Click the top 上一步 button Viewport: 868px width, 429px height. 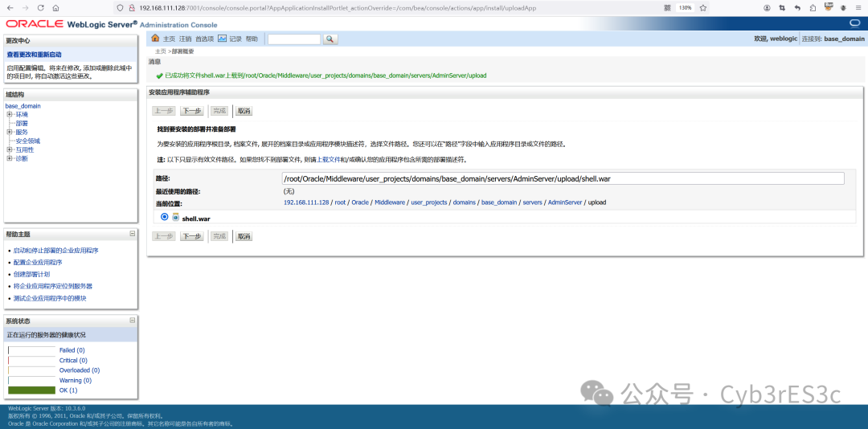coord(164,111)
